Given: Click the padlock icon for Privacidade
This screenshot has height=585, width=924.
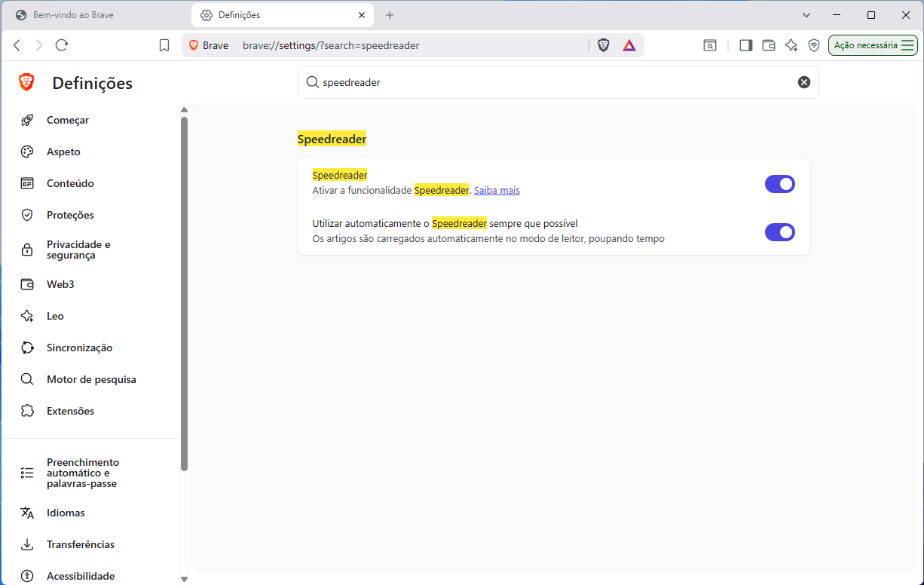Looking at the screenshot, I should pyautogui.click(x=27, y=250).
